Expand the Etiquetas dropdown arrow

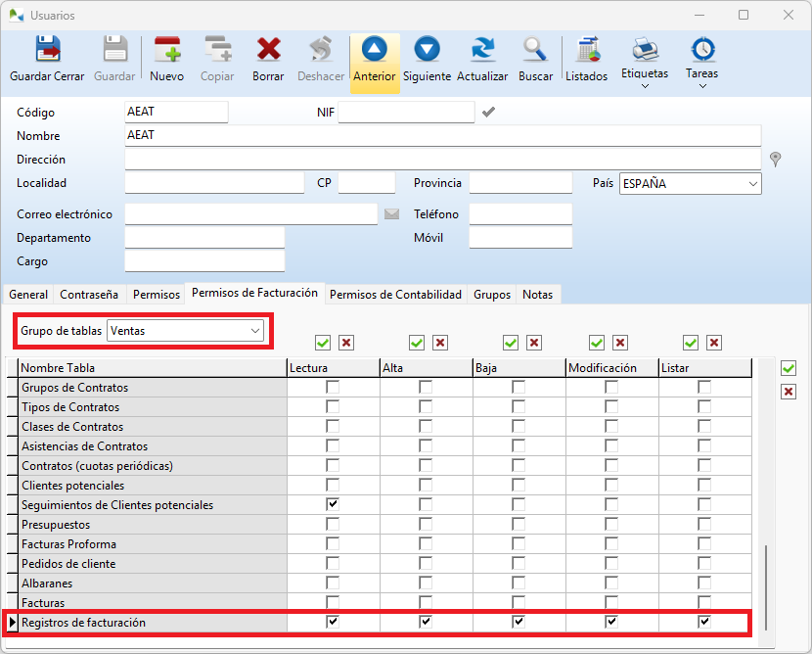click(645, 86)
